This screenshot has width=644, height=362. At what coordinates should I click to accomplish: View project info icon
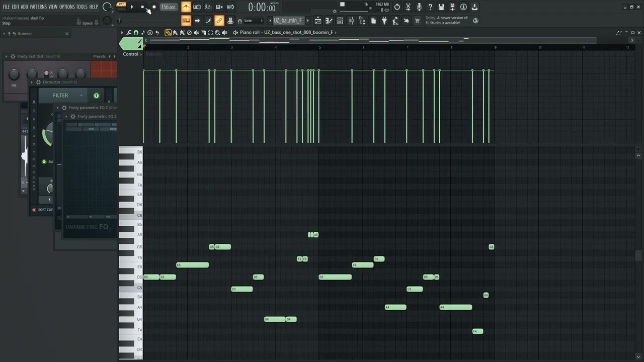463,7
